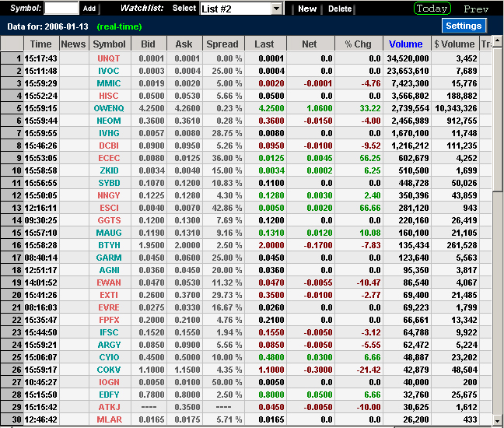Select symbol IVOC
Viewport: 504px width, 428px height.
tap(109, 71)
